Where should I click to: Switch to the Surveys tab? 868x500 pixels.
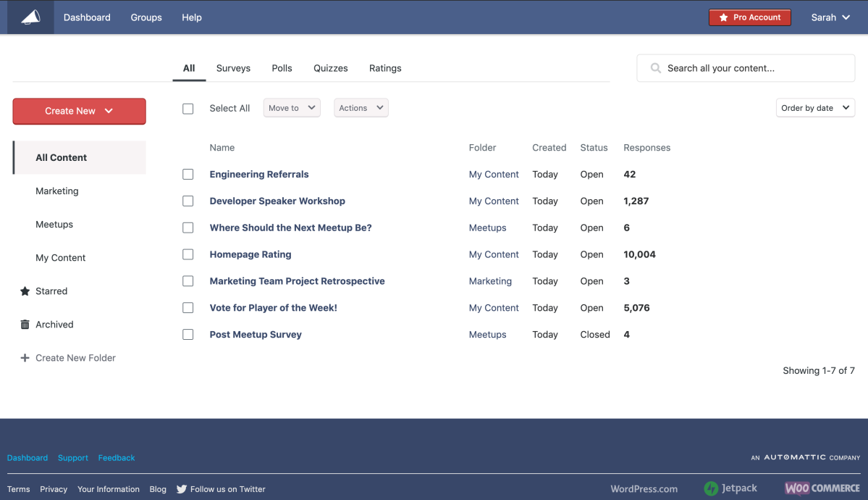(233, 68)
